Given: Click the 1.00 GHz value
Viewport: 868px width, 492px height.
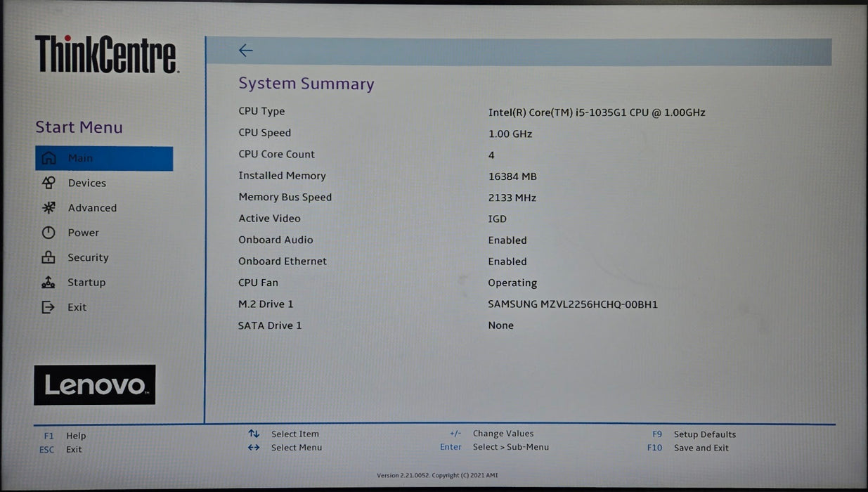Looking at the screenshot, I should click(x=510, y=134).
